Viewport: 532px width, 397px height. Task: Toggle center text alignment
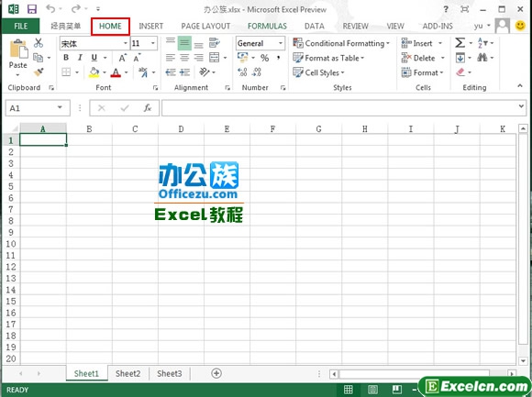coord(184,58)
